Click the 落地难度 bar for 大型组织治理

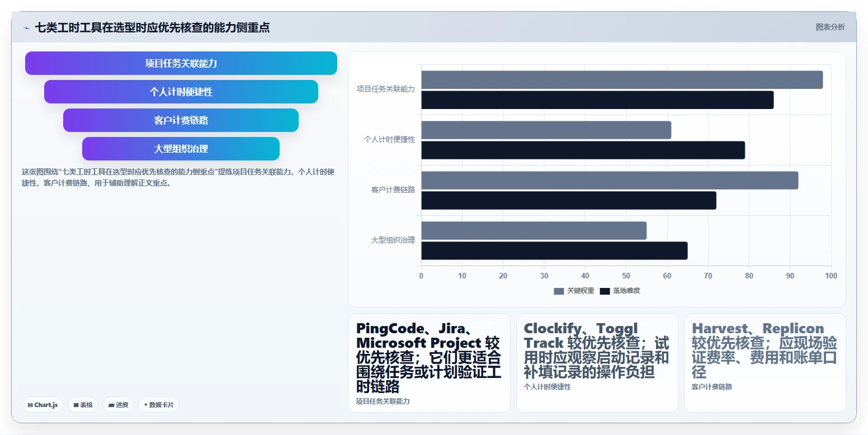point(554,251)
